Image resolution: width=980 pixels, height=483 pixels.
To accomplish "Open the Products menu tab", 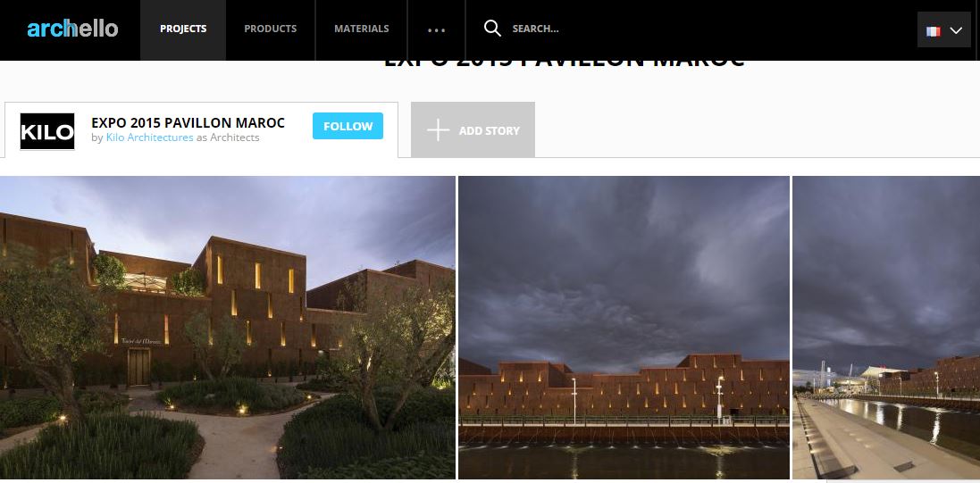I will click(270, 29).
